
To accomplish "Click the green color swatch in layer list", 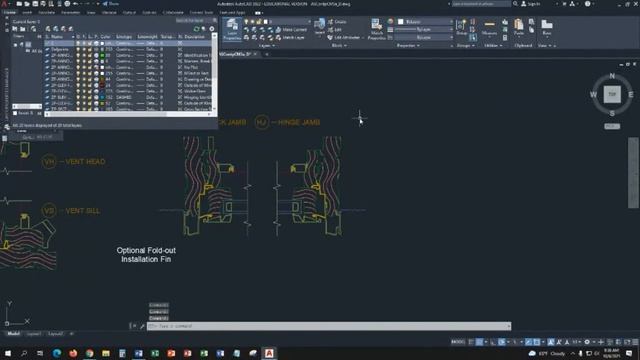I will 102,55.
